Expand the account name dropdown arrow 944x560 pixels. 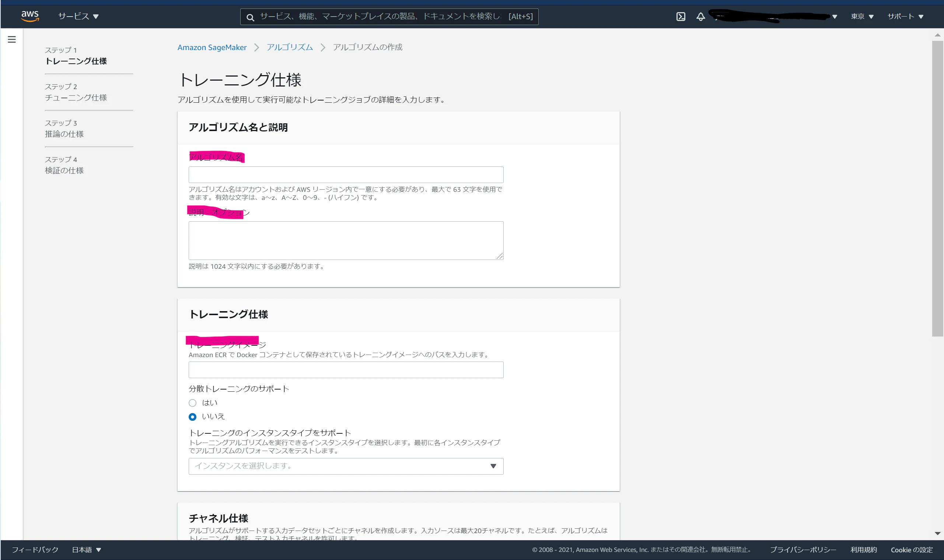(835, 17)
